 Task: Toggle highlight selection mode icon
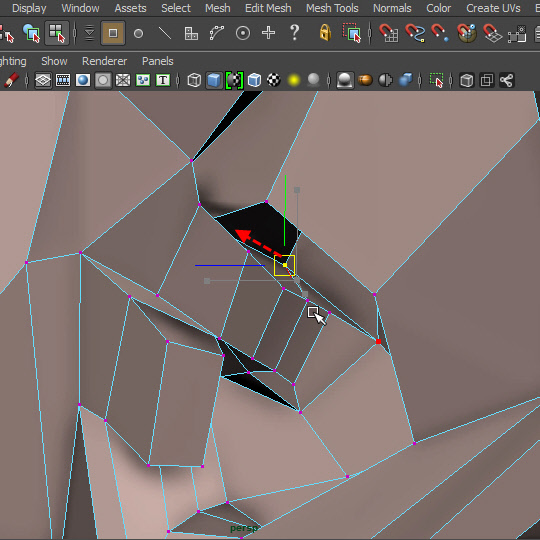coord(352,33)
